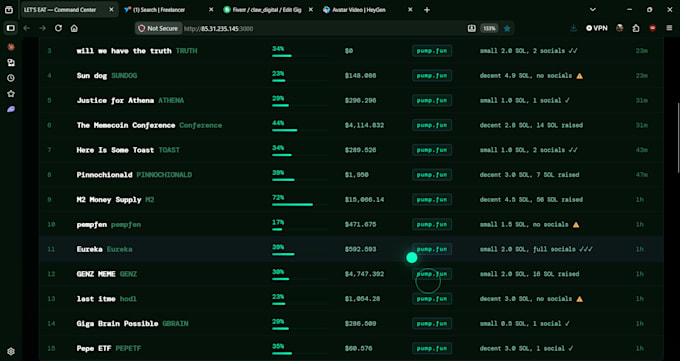Screen dimensions: 680x361
Task: Go back with the back arrow
Action: click(27, 28)
